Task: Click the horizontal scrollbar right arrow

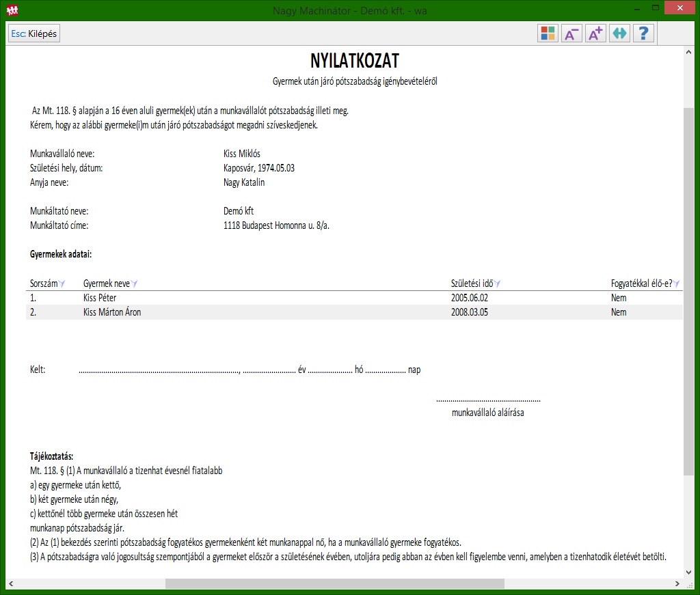Action: point(677,583)
